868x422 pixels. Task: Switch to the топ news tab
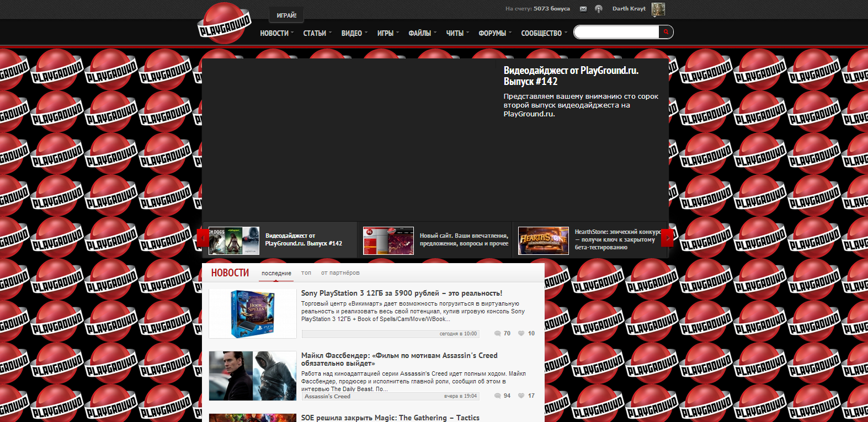[306, 273]
